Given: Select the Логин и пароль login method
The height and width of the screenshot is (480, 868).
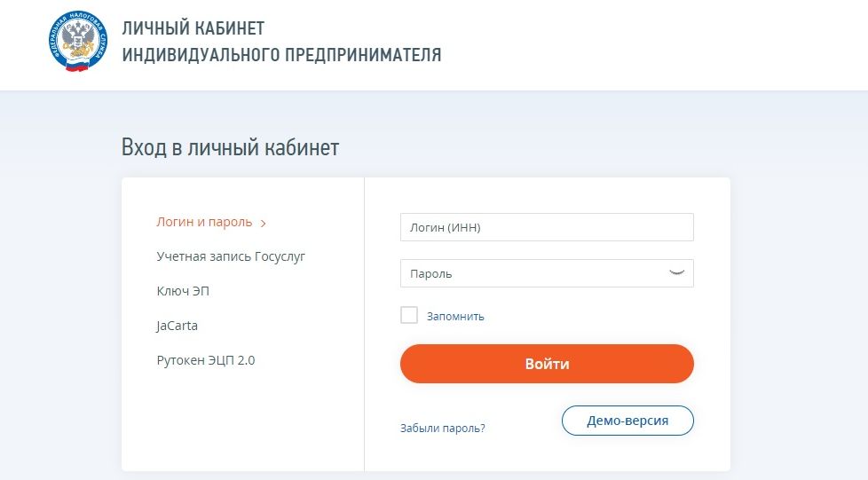Looking at the screenshot, I should (x=204, y=222).
